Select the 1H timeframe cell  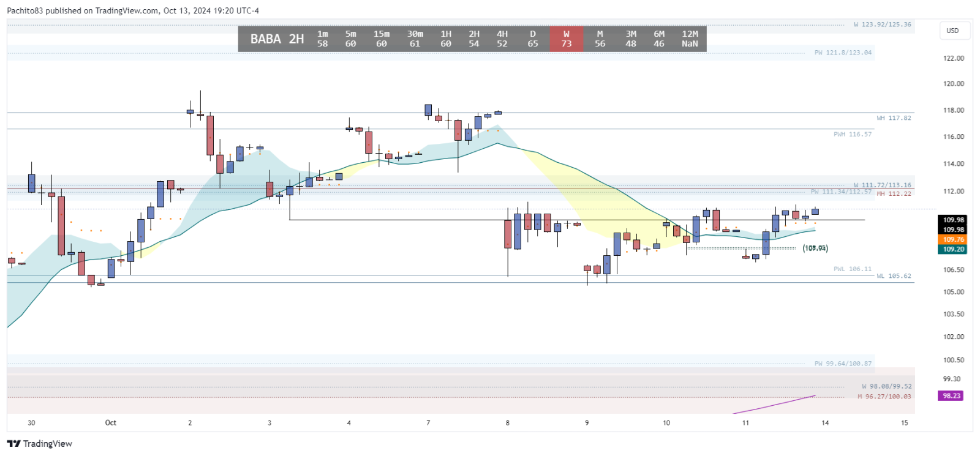(446, 39)
